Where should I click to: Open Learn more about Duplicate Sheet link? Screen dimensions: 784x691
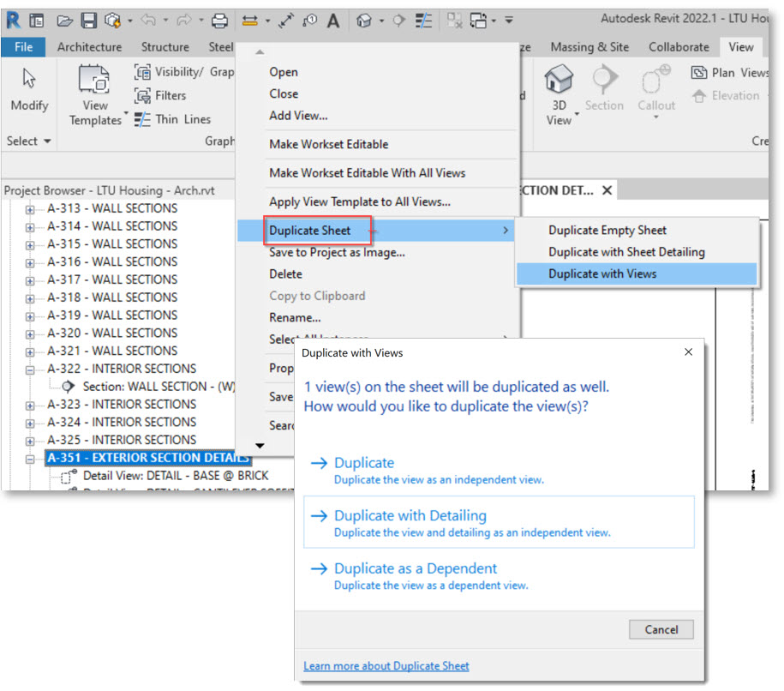coord(386,666)
